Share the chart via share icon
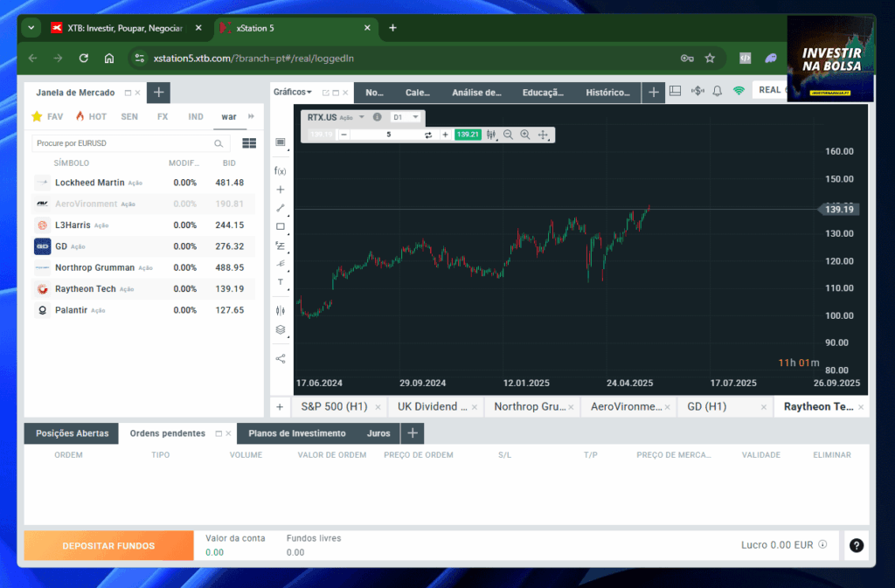 pos(281,359)
